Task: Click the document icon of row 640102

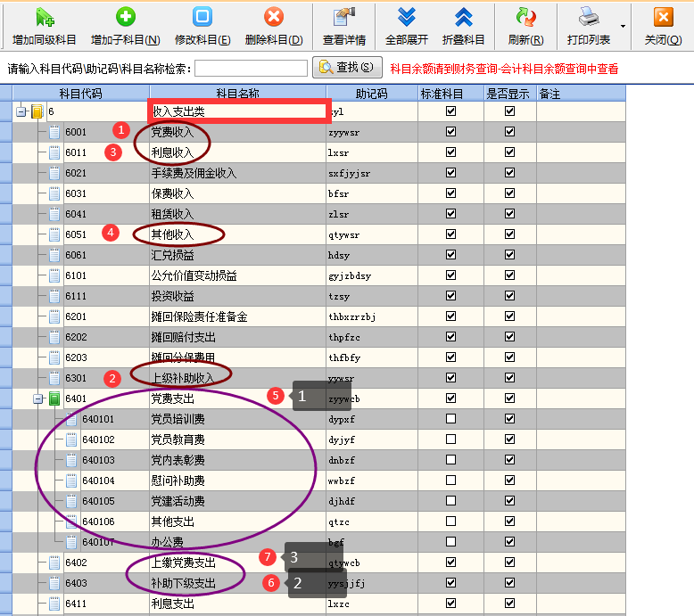Action: pos(70,439)
